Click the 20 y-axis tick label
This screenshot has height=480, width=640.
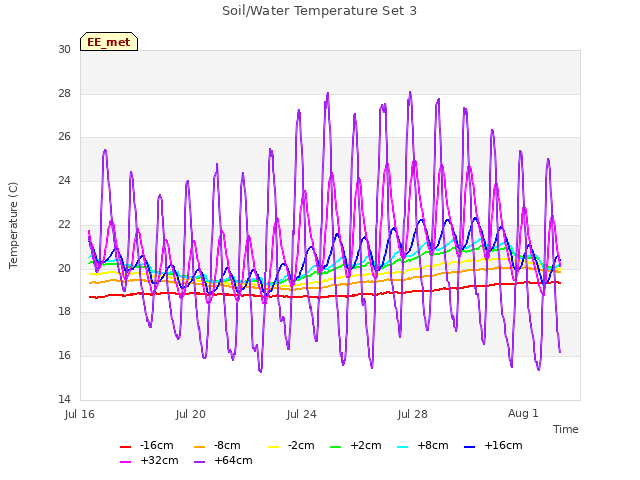(64, 268)
